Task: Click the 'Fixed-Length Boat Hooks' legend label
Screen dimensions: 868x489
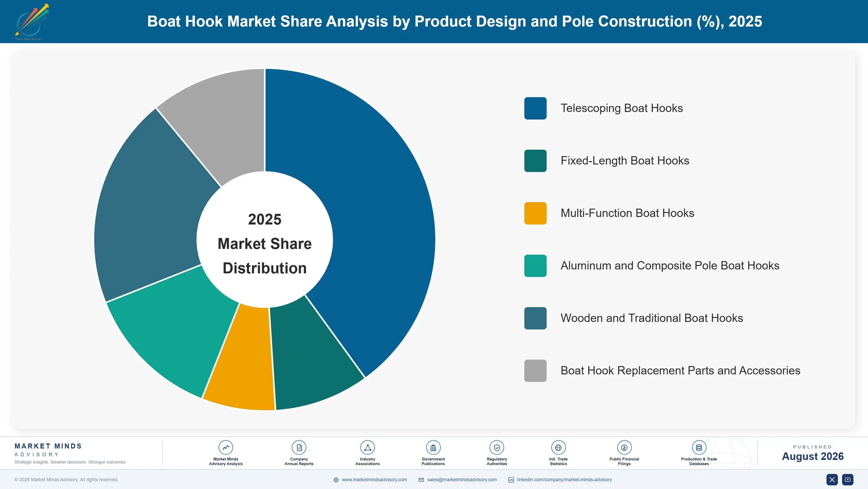Action: [x=625, y=161]
